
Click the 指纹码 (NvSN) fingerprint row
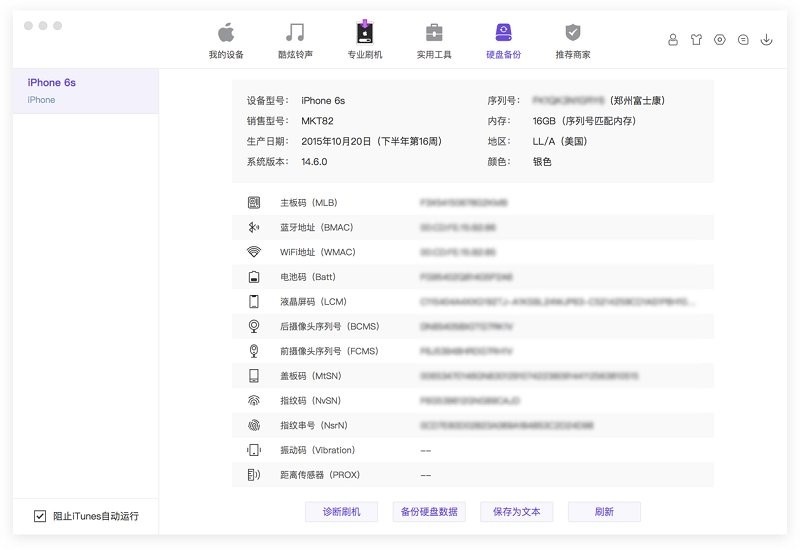[472, 401]
